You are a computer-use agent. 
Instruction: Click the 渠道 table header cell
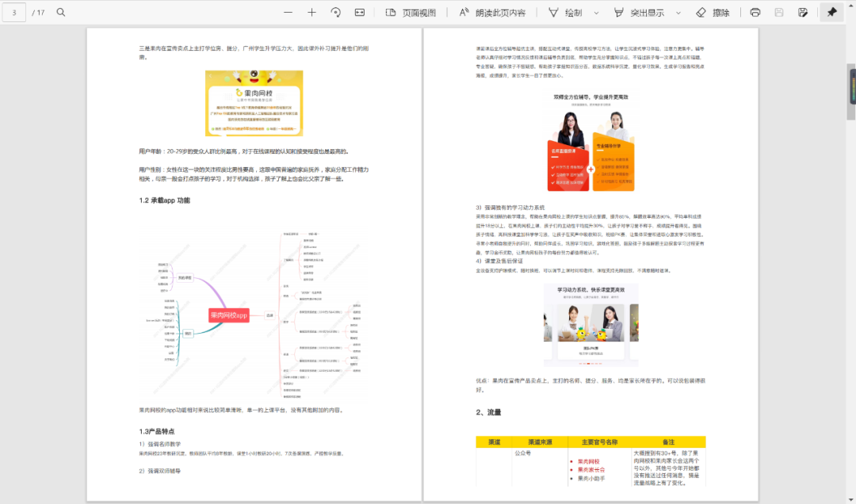(x=494, y=441)
